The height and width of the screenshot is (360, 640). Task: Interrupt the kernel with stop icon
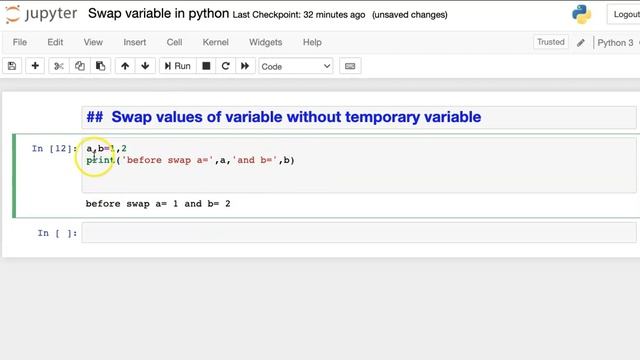coord(206,66)
